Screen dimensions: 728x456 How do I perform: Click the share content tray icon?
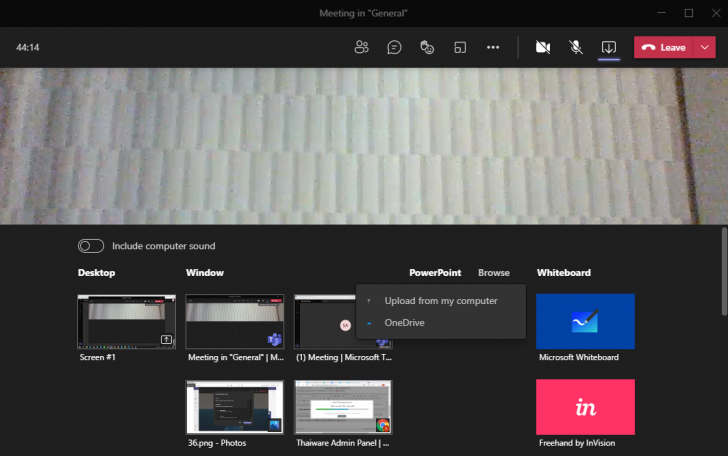pos(608,47)
